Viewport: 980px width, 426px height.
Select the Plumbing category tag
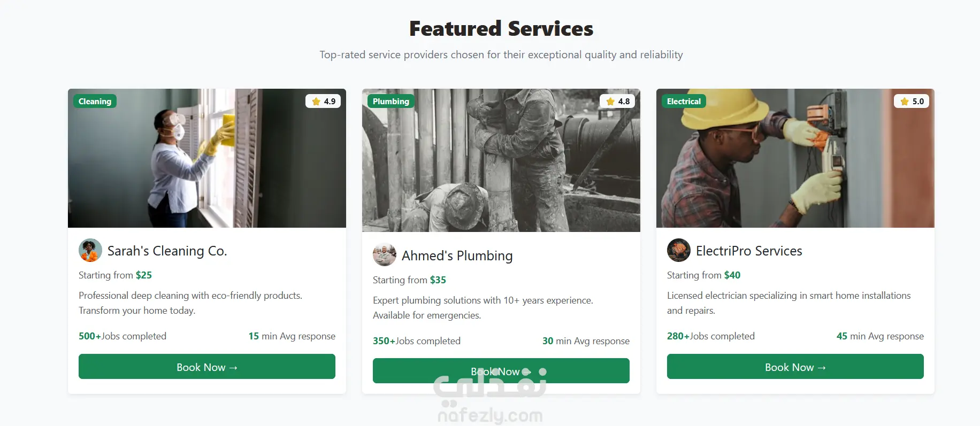(x=391, y=102)
